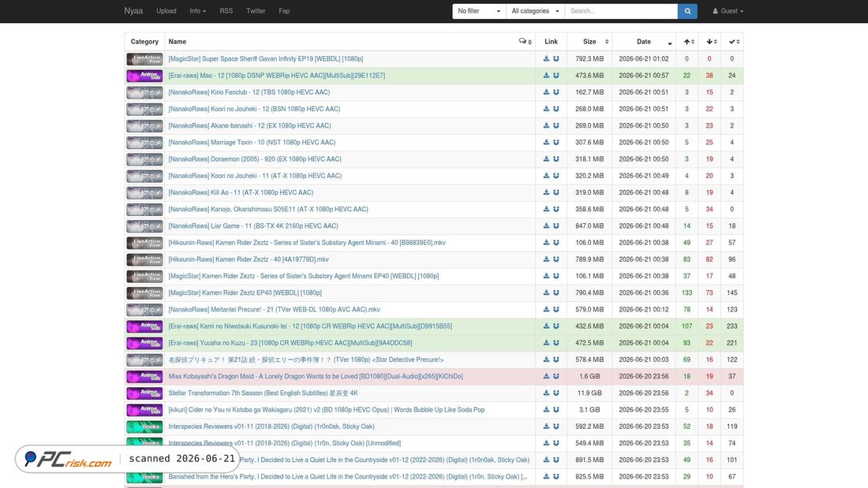Download torrent for MagicStar Kamen Rider Zeztz EP40
Screen dimensions: 868x488
tap(546, 292)
